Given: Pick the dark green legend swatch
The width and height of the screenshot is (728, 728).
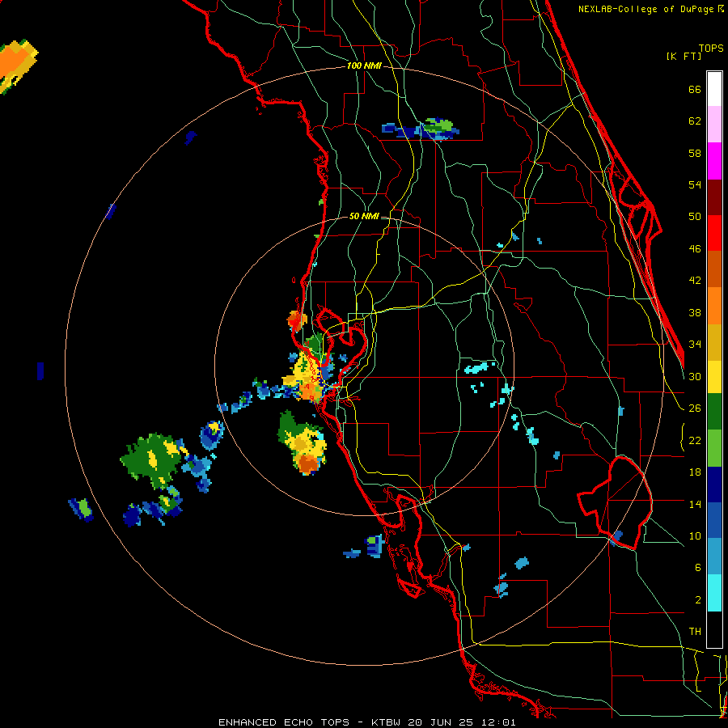Looking at the screenshot, I should click(714, 412).
